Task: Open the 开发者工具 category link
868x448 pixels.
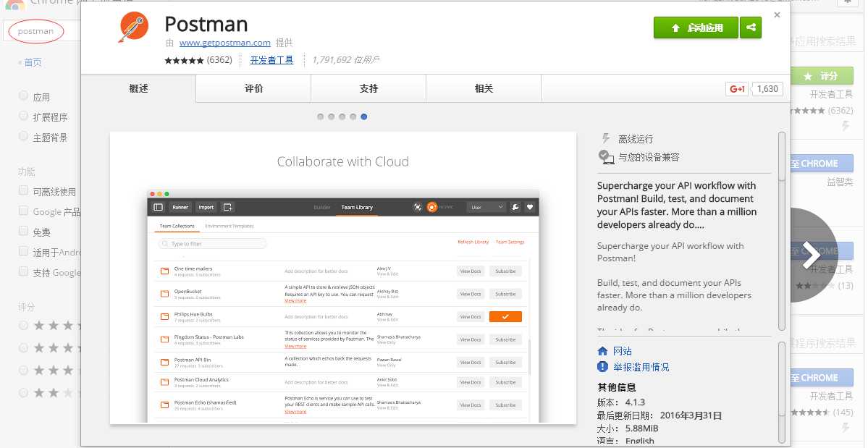Action: point(271,60)
